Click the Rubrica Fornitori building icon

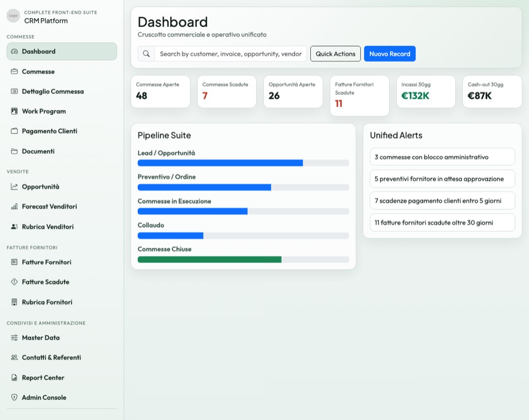point(14,302)
